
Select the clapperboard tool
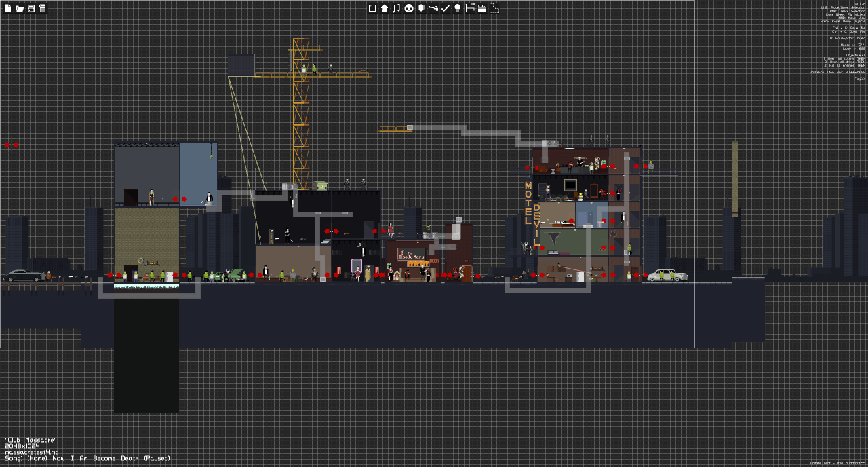(482, 8)
